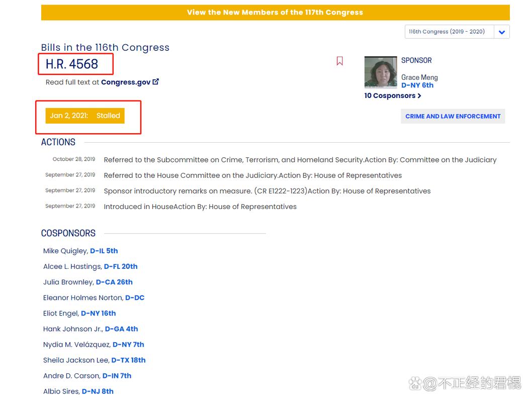The image size is (532, 402).
Task: Open Nydia M. Velázquez D-NY 7th link
Action: click(x=128, y=344)
